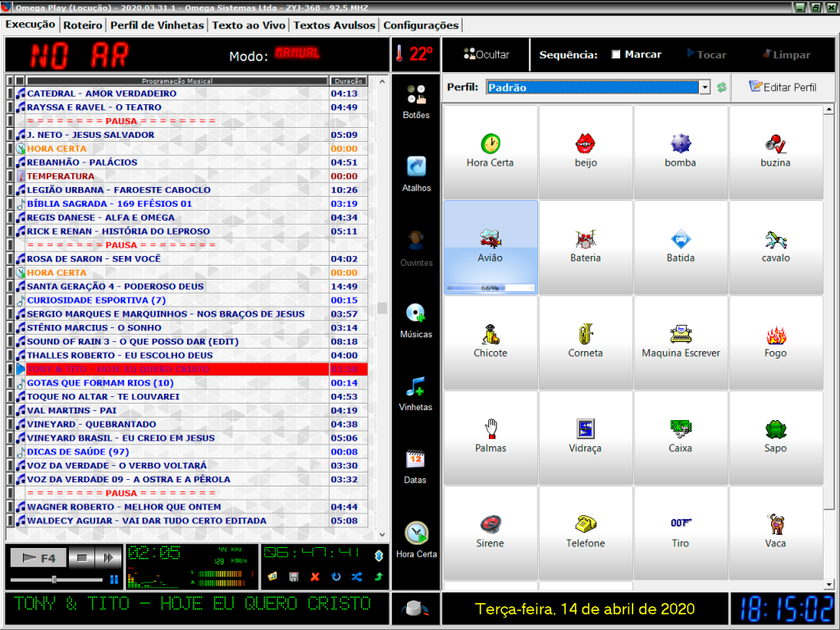Click the red X delete icon
840x630 pixels.
pyautogui.click(x=315, y=577)
